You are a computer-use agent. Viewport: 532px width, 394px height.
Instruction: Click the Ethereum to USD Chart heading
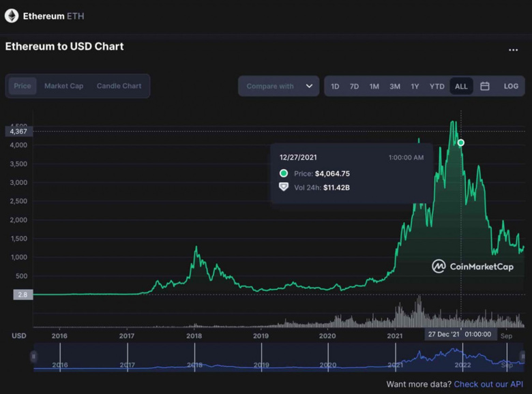click(65, 46)
